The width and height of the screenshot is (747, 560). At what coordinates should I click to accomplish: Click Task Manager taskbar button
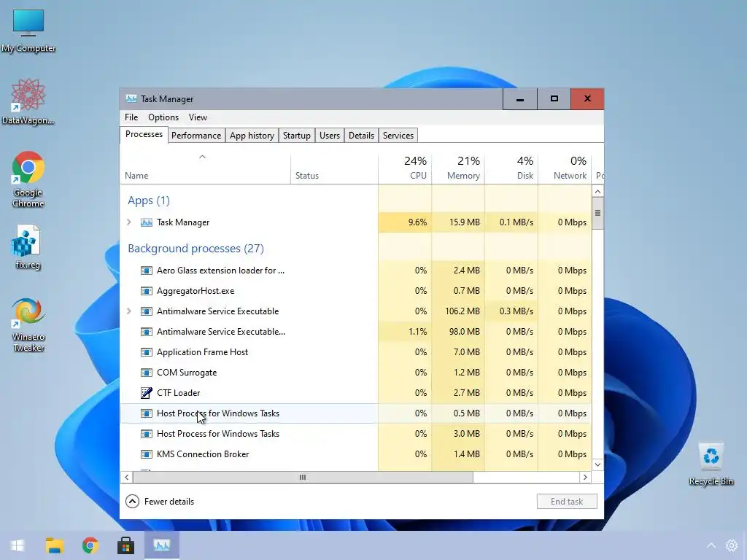(161, 545)
